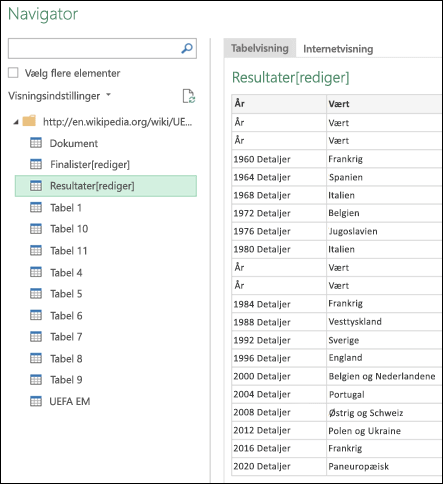Screen dimensions: 443x484
Task: Click the table icon beside Resultater[rediger]
Action: pyautogui.click(x=36, y=186)
